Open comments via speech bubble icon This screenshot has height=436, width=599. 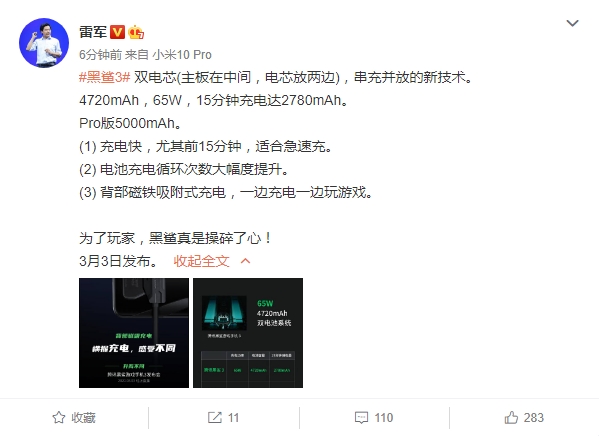click(361, 418)
